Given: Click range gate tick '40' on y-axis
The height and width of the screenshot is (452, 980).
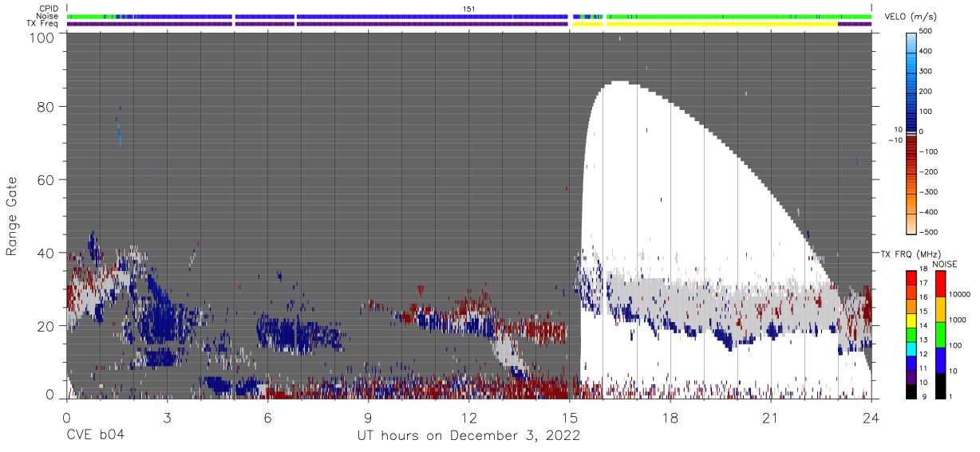Looking at the screenshot, I should [x=45, y=253].
